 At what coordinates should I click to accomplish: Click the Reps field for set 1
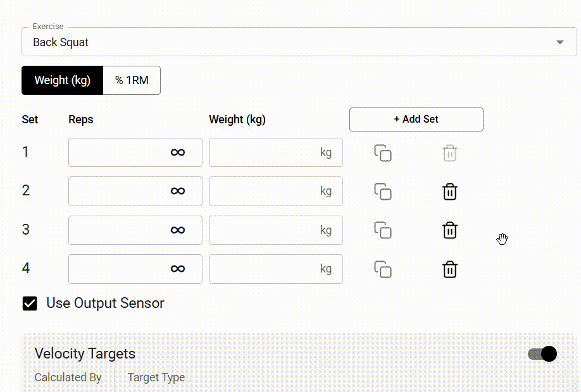click(x=135, y=152)
